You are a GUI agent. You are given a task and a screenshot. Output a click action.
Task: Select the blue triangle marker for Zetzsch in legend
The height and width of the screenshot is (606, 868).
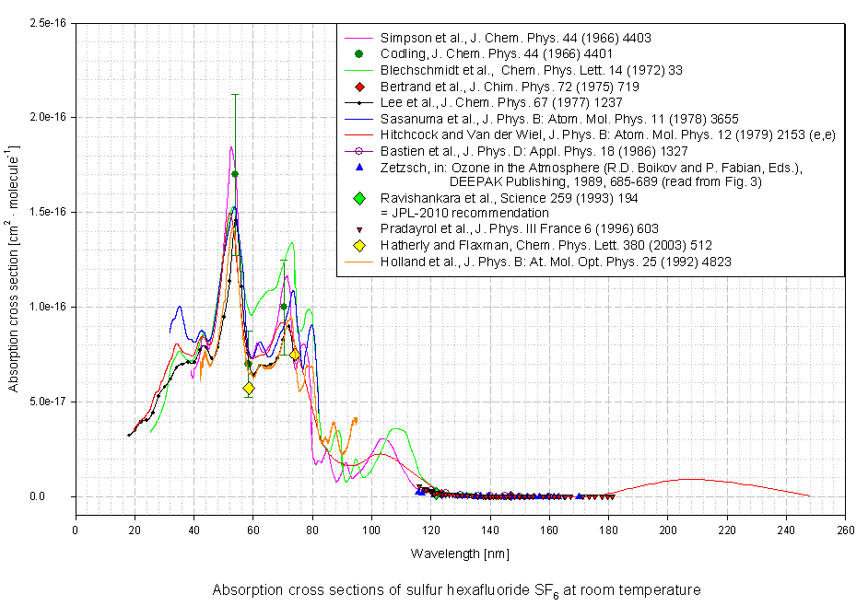coord(359,167)
